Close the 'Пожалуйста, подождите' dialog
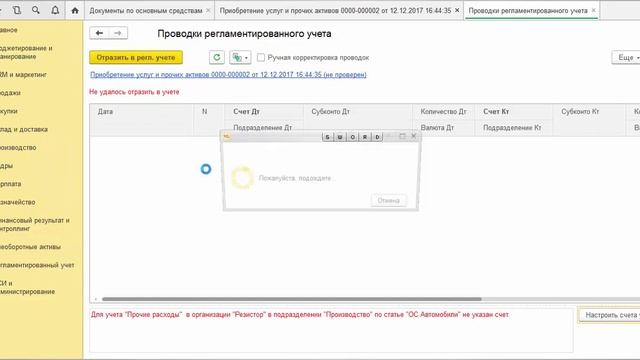Screen dimensions: 640x360 coord(413,136)
